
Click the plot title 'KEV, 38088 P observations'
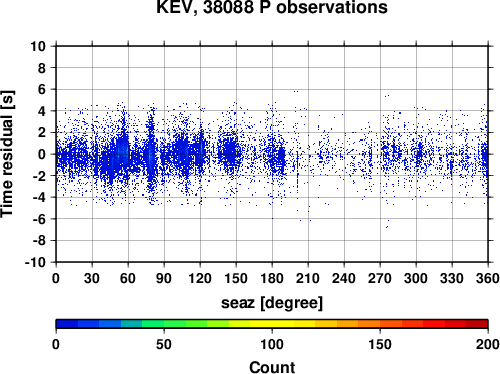pos(272,7)
